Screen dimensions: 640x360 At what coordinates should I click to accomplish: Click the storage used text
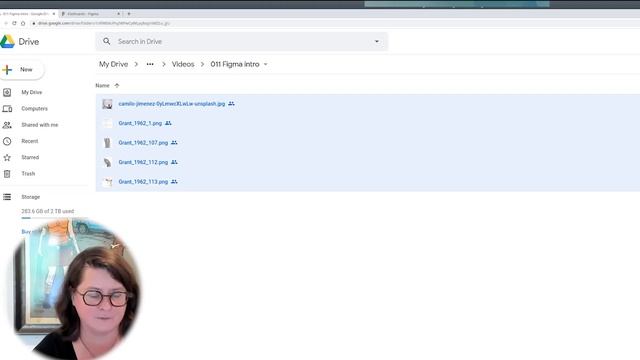click(48, 211)
